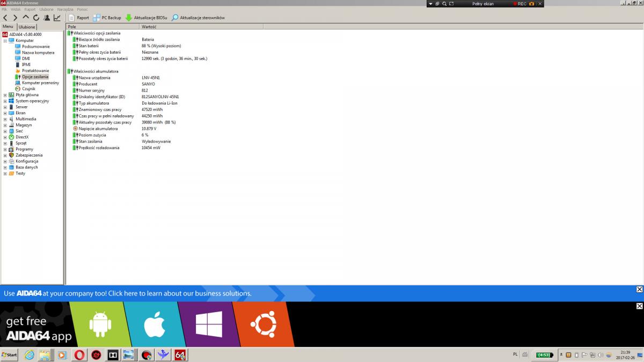644x362 pixels.
Task: Expand the System operacyjny tree node
Action: point(5,101)
